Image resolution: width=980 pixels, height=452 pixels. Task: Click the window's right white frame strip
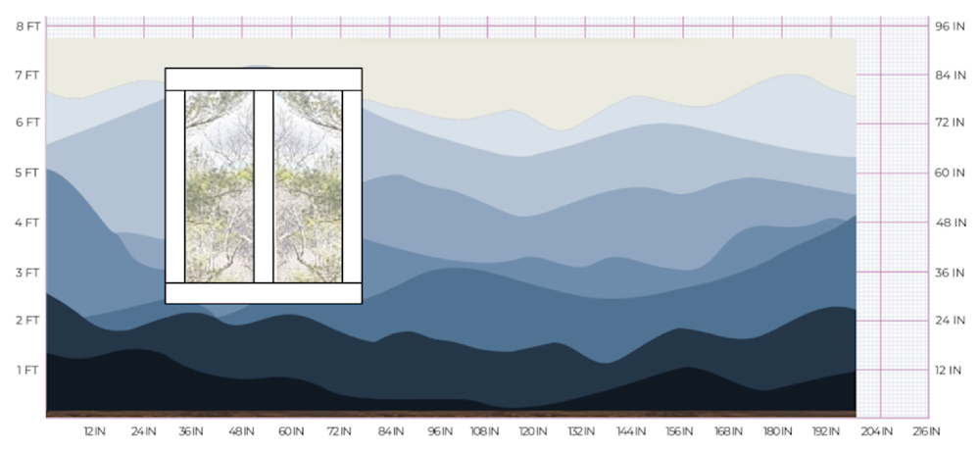pyautogui.click(x=352, y=186)
